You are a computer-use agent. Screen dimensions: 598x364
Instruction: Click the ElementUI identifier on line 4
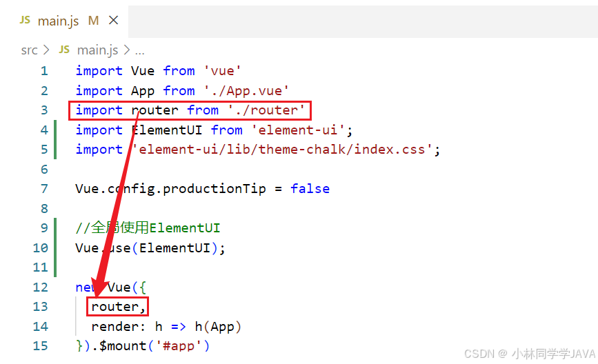tap(167, 130)
